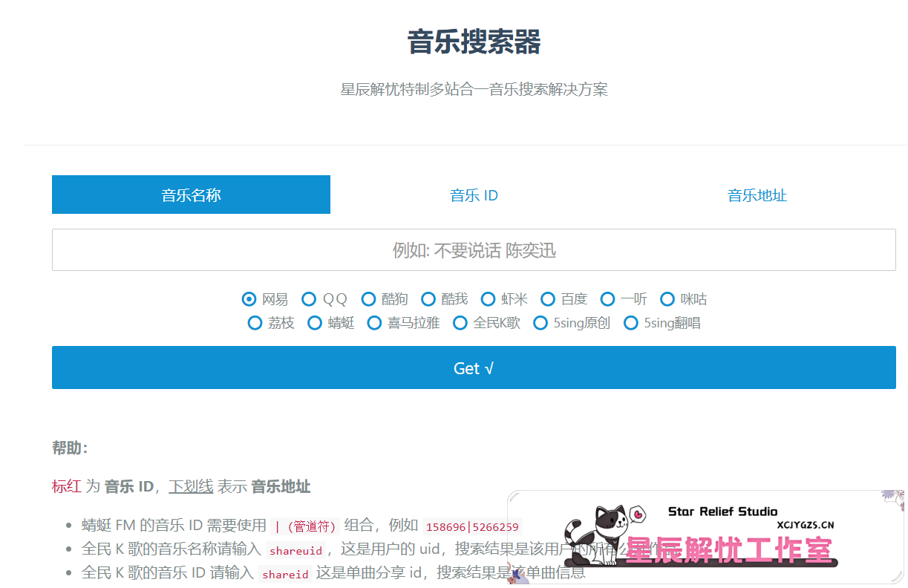Select the 网易 music source

click(x=248, y=298)
